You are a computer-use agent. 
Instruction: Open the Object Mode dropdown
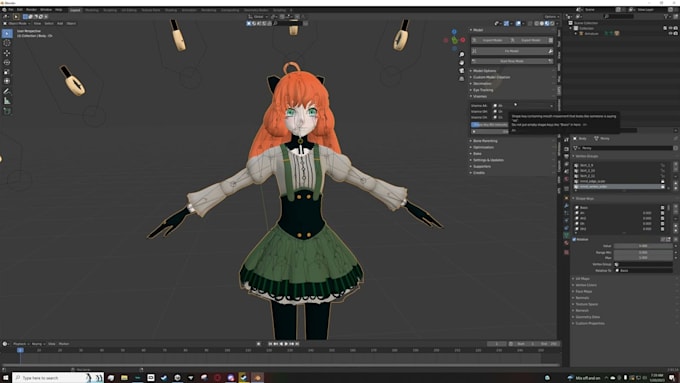pyautogui.click(x=16, y=23)
